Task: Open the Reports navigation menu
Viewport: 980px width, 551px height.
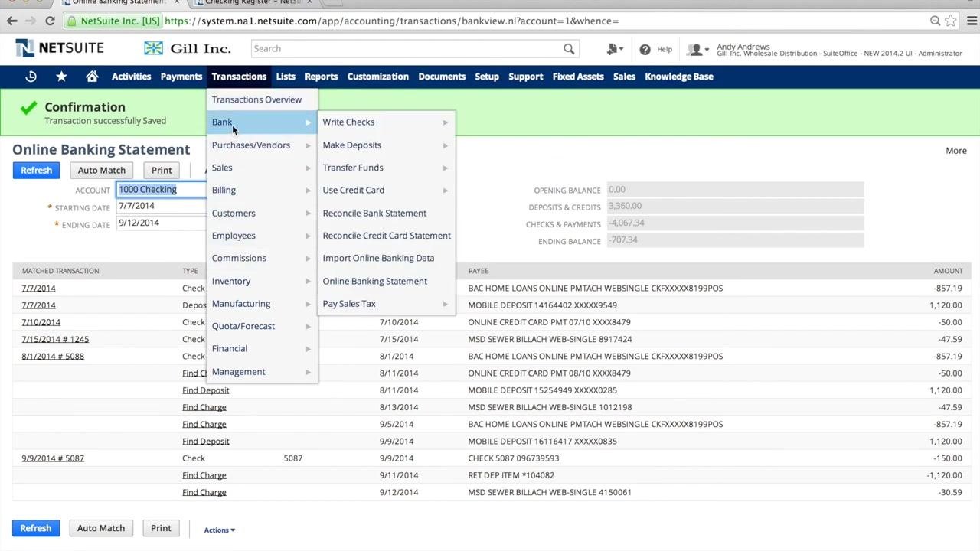Action: click(321, 77)
